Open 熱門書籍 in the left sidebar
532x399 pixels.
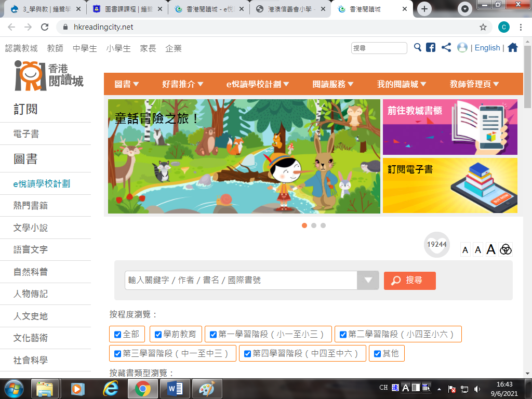point(31,206)
